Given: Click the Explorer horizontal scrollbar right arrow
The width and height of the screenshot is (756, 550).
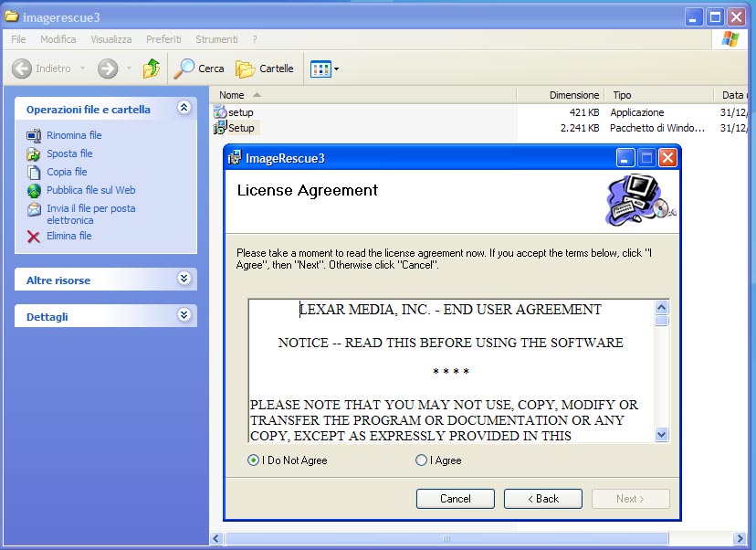Looking at the screenshot, I should pos(740,538).
